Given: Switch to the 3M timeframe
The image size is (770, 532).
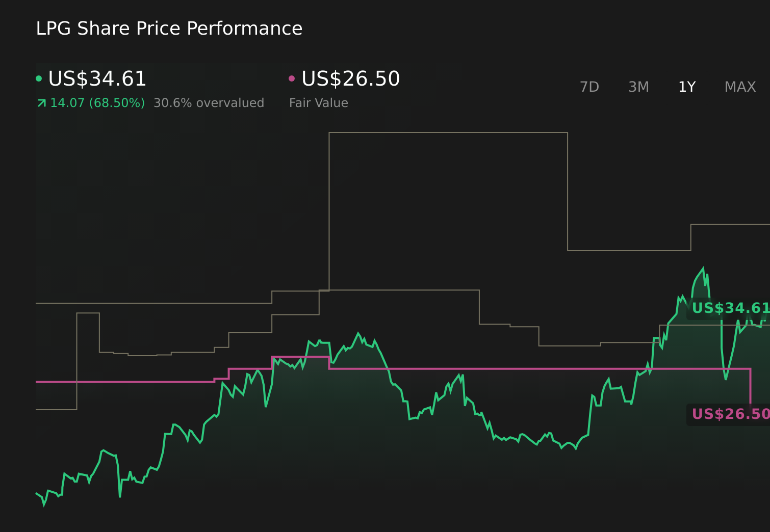Looking at the screenshot, I should click(638, 87).
